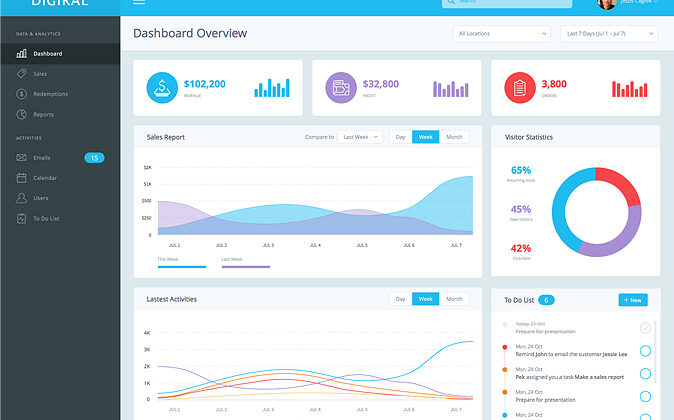This screenshot has width=674, height=420.
Task: Check off Remind John to email task
Action: coord(645,351)
